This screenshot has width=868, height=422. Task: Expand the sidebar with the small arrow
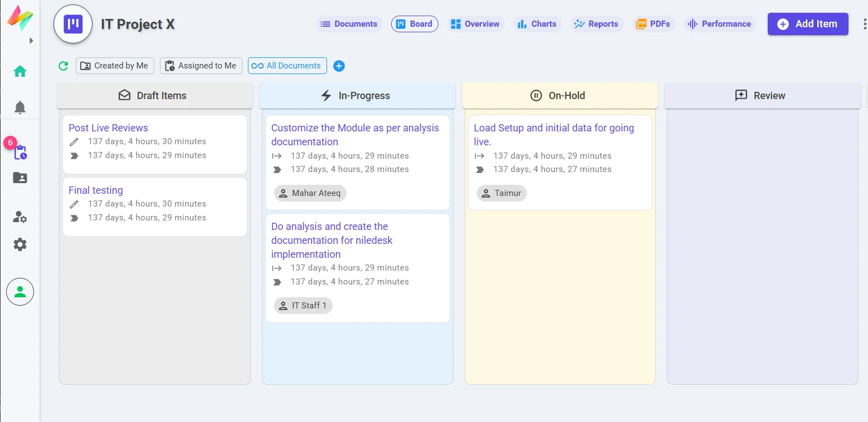pyautogui.click(x=31, y=41)
